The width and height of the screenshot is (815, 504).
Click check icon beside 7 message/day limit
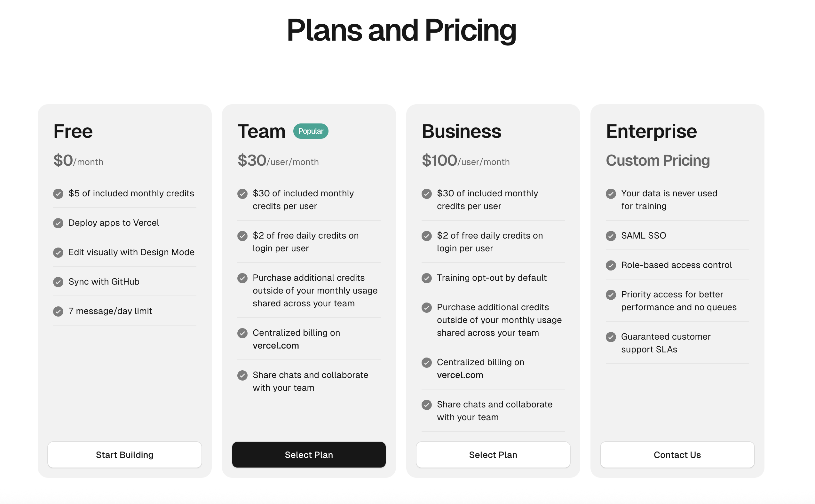coord(58,311)
